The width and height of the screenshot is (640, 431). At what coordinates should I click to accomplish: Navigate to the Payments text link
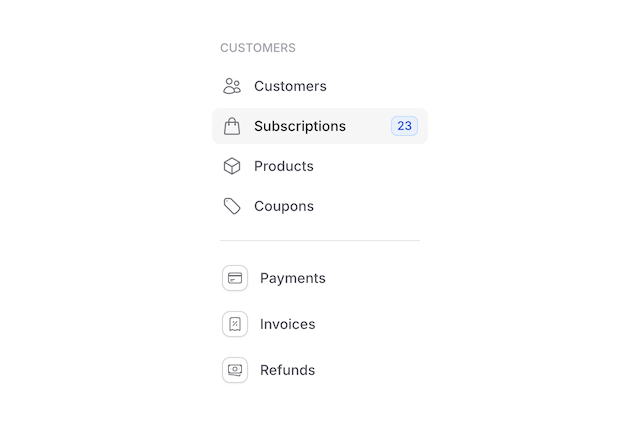click(293, 278)
